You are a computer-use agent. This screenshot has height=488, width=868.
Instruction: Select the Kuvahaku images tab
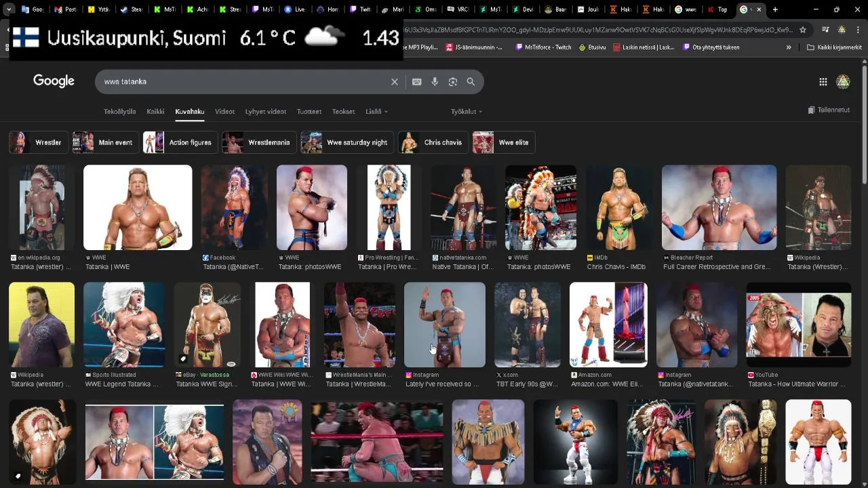pyautogui.click(x=190, y=111)
